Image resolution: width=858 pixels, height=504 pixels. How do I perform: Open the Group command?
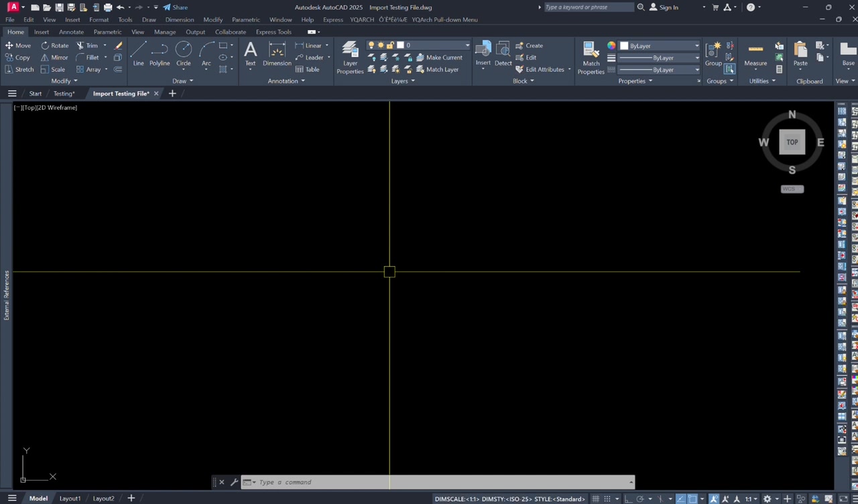(x=713, y=54)
